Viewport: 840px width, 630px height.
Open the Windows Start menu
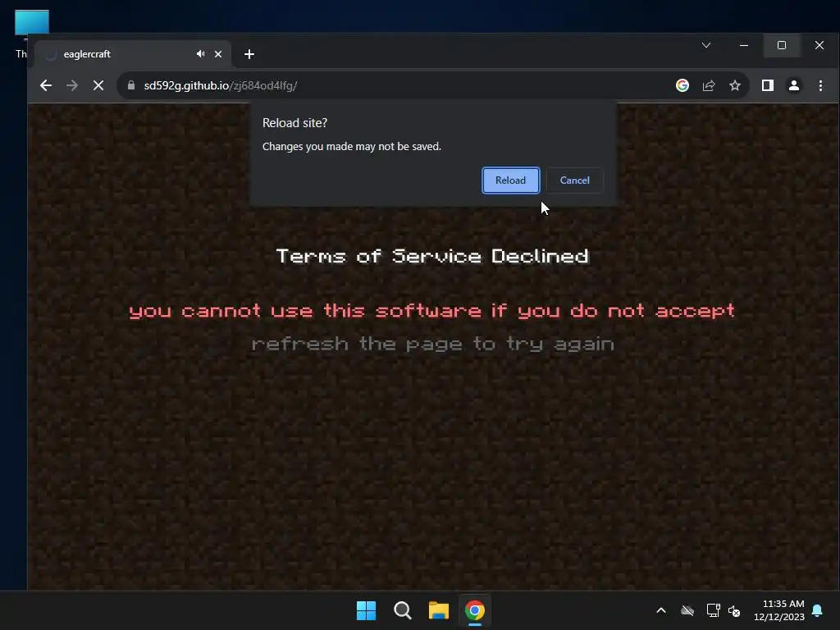[367, 610]
